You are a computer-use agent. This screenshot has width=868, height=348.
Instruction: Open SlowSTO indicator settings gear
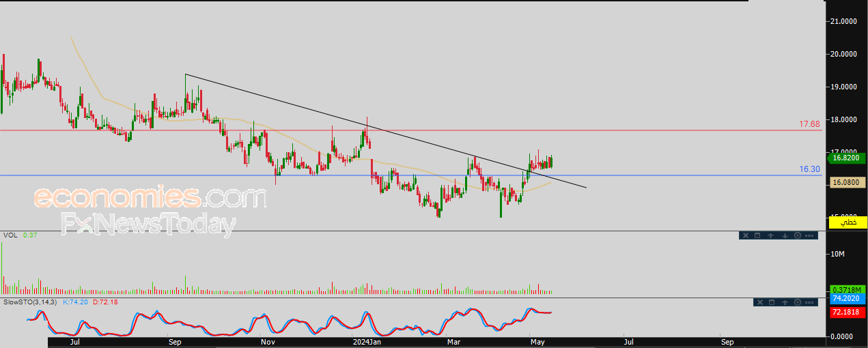click(798, 302)
